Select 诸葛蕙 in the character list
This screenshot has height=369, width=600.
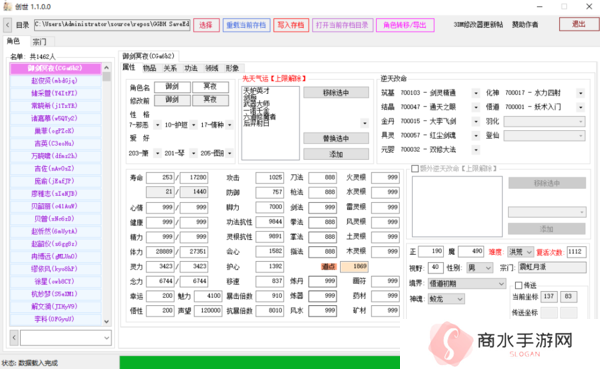54,118
